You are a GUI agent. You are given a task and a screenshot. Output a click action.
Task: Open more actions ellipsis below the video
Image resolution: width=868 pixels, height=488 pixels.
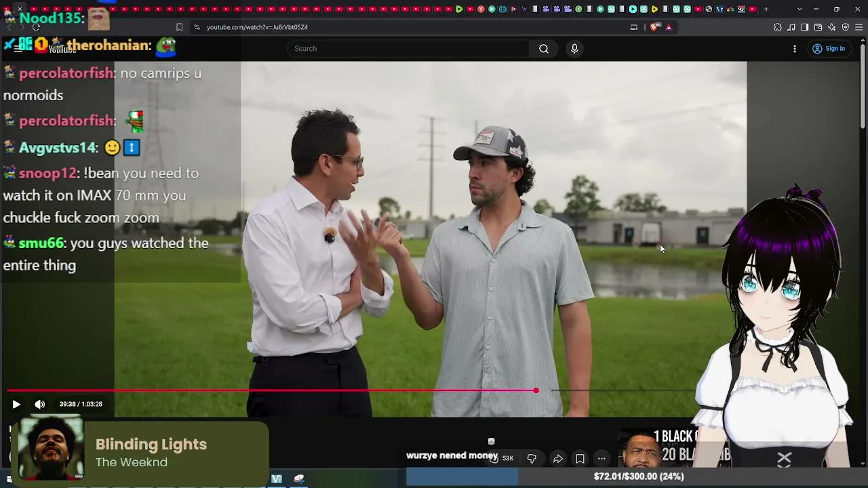click(601, 459)
